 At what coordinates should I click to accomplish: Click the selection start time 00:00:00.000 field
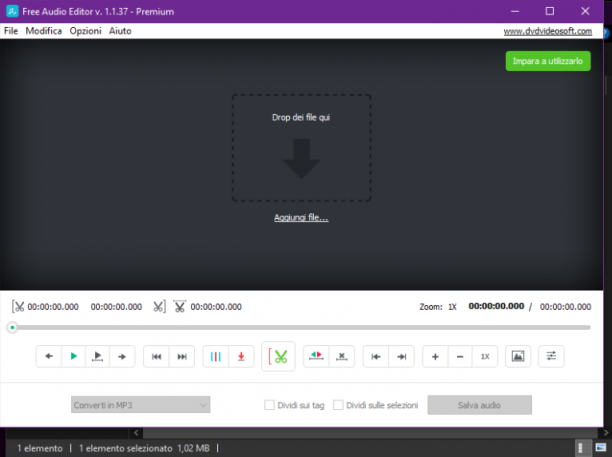click(53, 307)
